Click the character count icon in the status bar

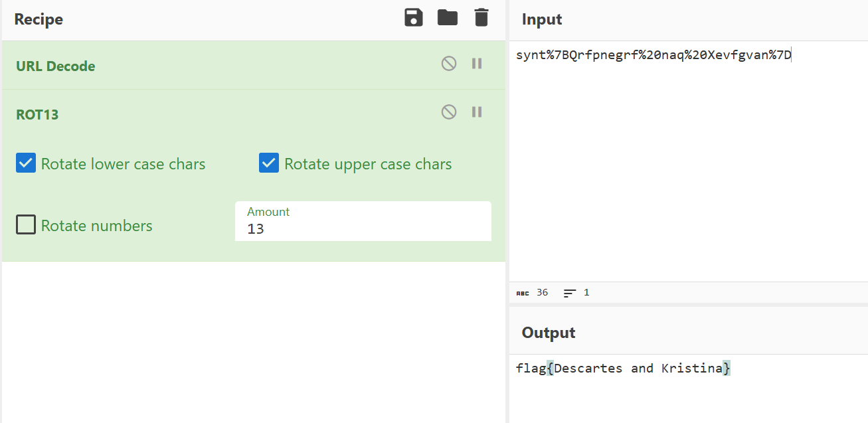point(523,293)
